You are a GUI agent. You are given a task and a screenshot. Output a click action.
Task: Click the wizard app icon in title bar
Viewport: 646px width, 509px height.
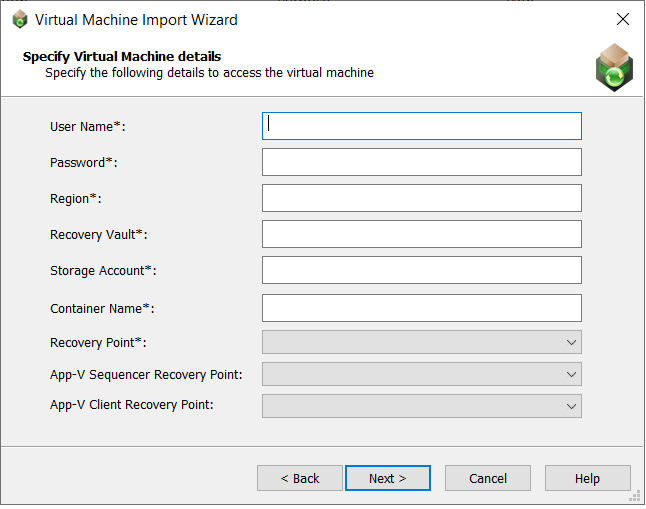click(19, 19)
